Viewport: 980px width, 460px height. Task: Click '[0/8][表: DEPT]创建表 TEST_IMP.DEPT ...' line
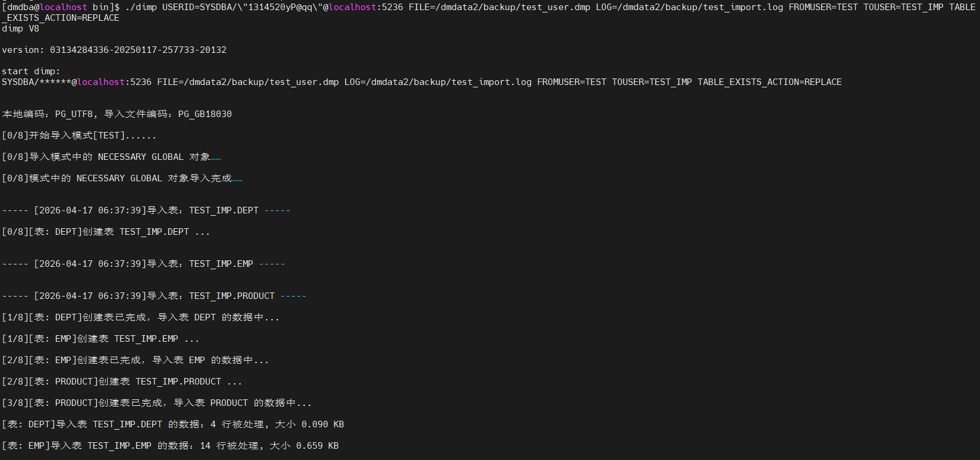coord(106,232)
